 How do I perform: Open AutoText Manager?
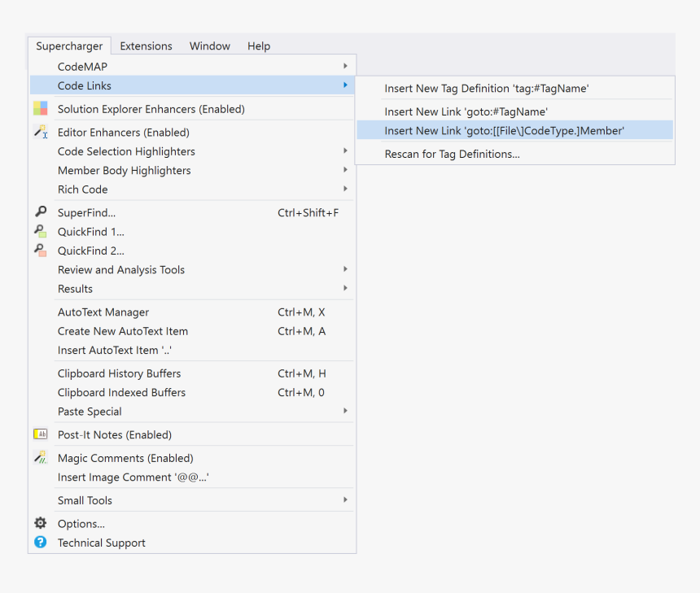(x=192, y=312)
